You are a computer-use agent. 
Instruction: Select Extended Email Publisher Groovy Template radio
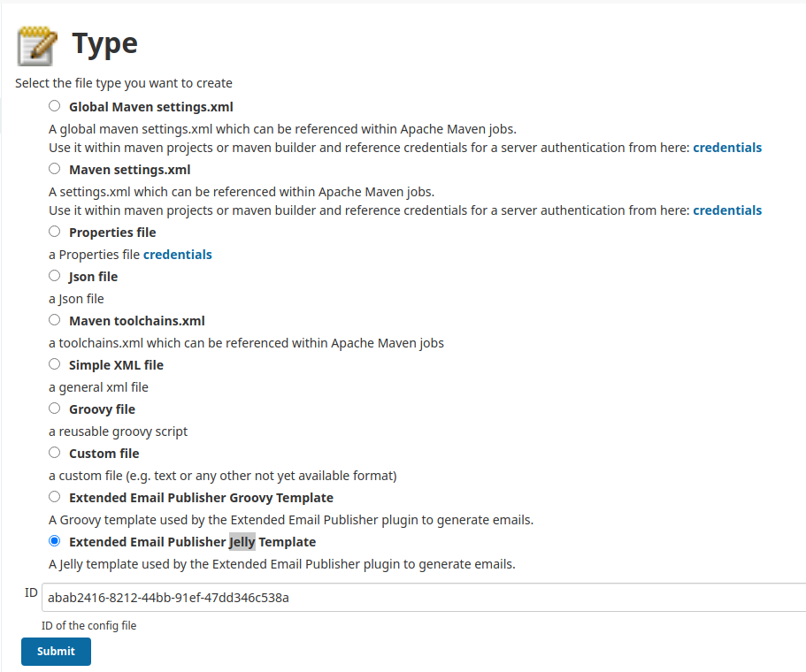click(55, 496)
